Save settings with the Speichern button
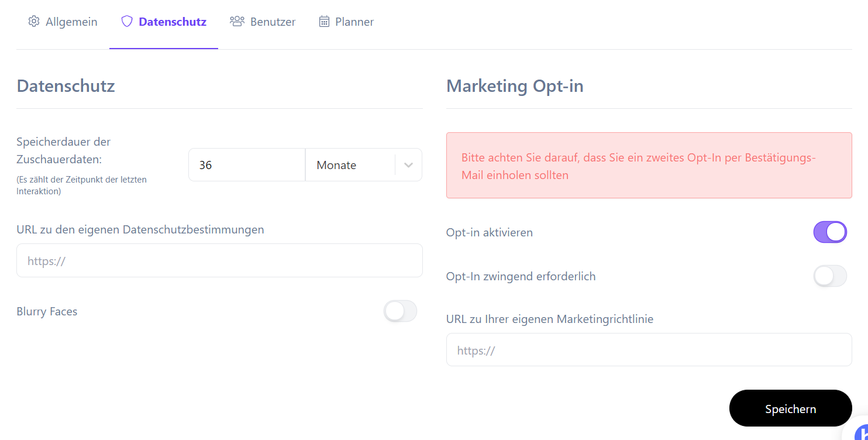 pyautogui.click(x=790, y=408)
